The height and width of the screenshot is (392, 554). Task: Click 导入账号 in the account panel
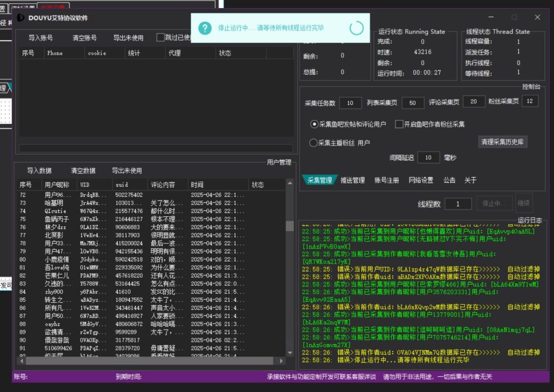click(41, 38)
